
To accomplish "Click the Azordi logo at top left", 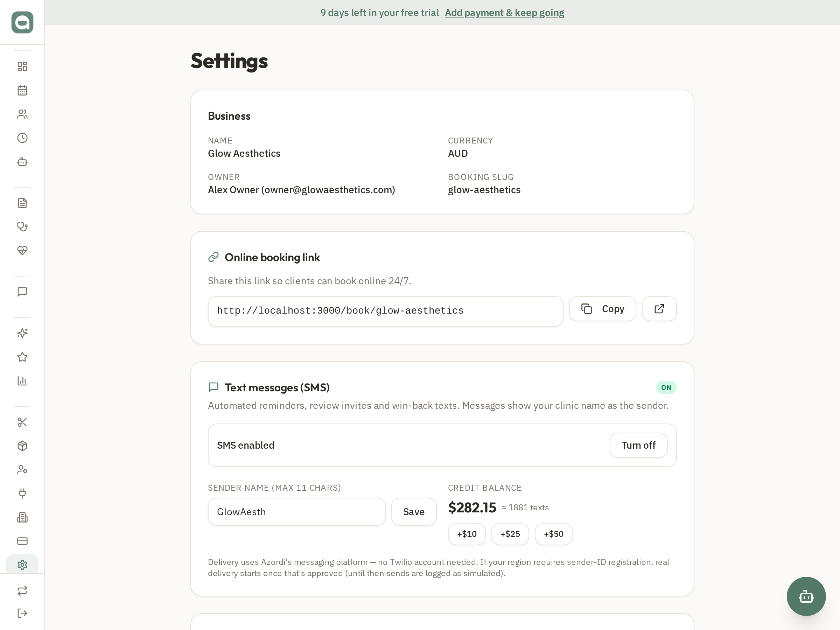I will pyautogui.click(x=22, y=22).
